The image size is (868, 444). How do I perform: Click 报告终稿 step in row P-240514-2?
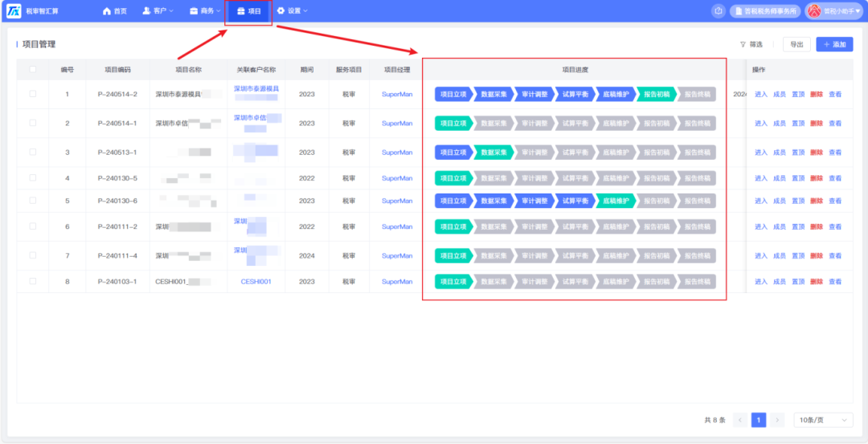pyautogui.click(x=697, y=94)
